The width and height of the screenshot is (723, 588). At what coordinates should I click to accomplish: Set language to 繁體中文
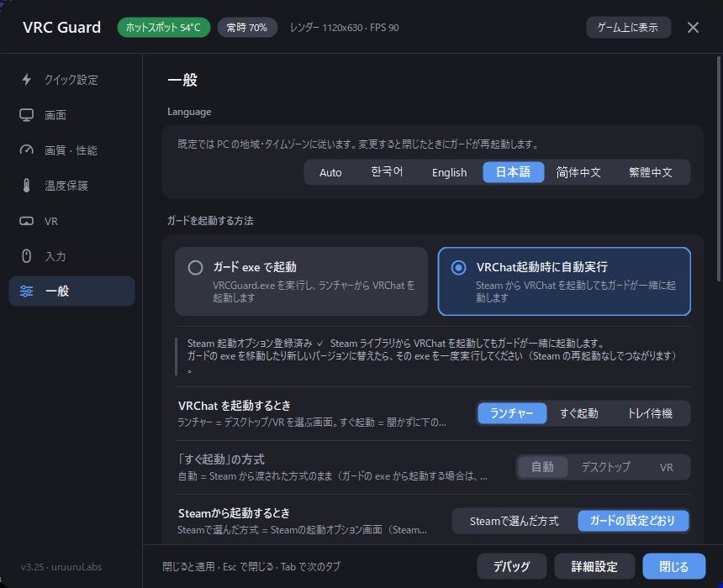650,172
